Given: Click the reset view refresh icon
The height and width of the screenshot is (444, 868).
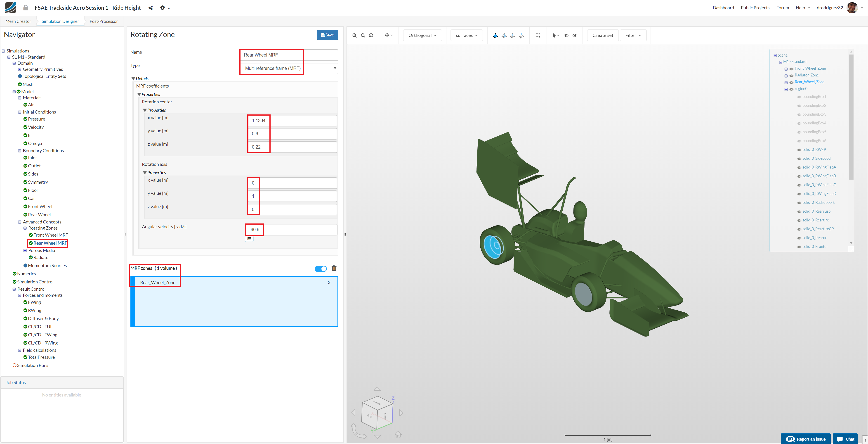Looking at the screenshot, I should 371,36.
